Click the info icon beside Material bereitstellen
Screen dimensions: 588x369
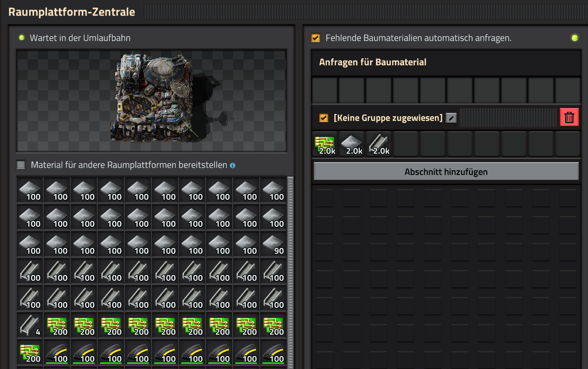233,165
